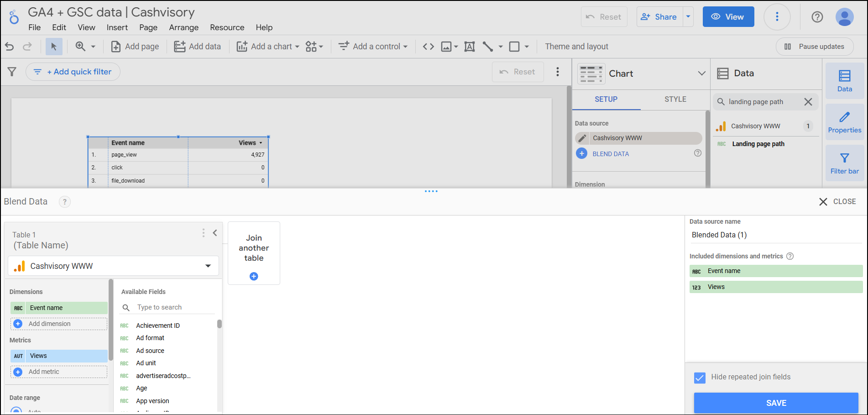
Task: Click the insert text box icon
Action: (x=470, y=47)
